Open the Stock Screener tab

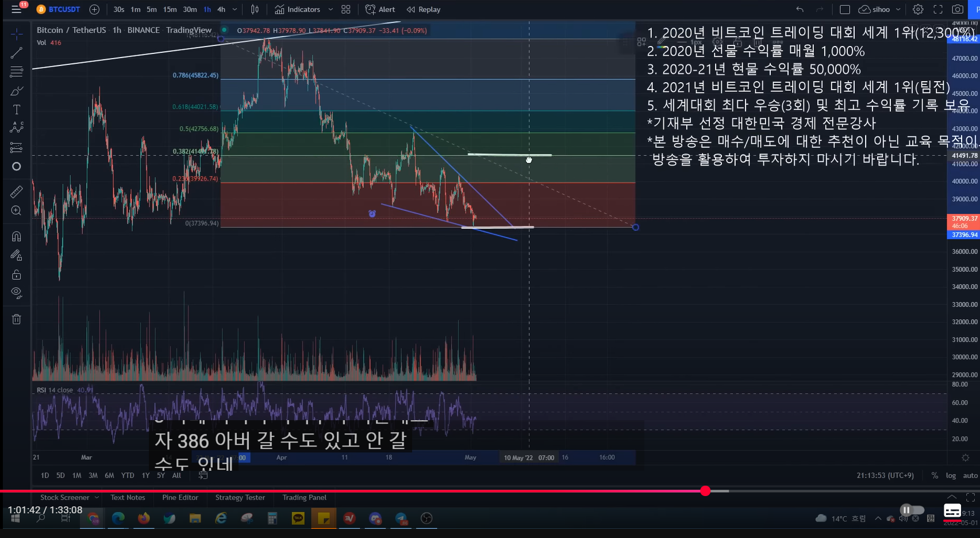pos(65,497)
